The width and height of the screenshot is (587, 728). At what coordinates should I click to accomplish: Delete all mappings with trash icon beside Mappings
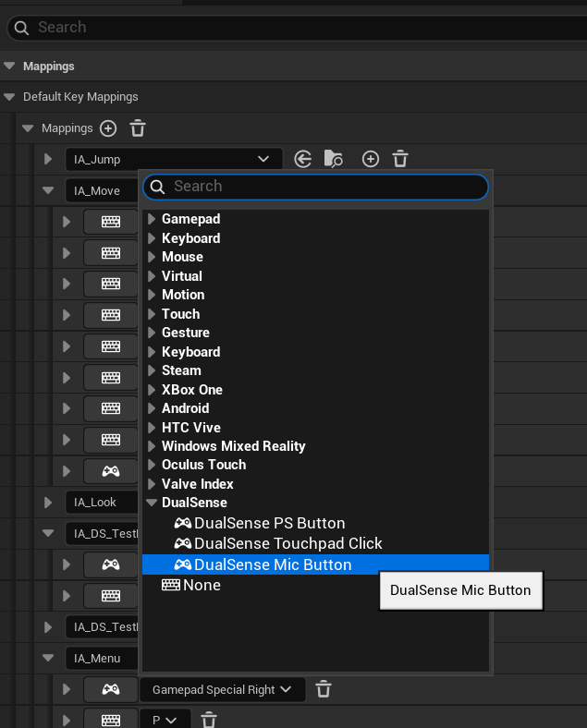(138, 128)
